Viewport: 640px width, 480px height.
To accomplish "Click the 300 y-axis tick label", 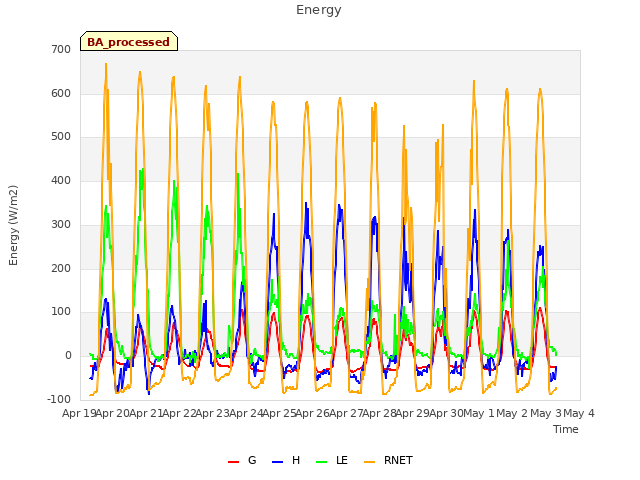I will pos(61,224).
